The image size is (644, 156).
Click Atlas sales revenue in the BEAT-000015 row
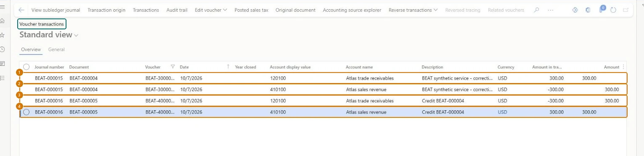366,89
